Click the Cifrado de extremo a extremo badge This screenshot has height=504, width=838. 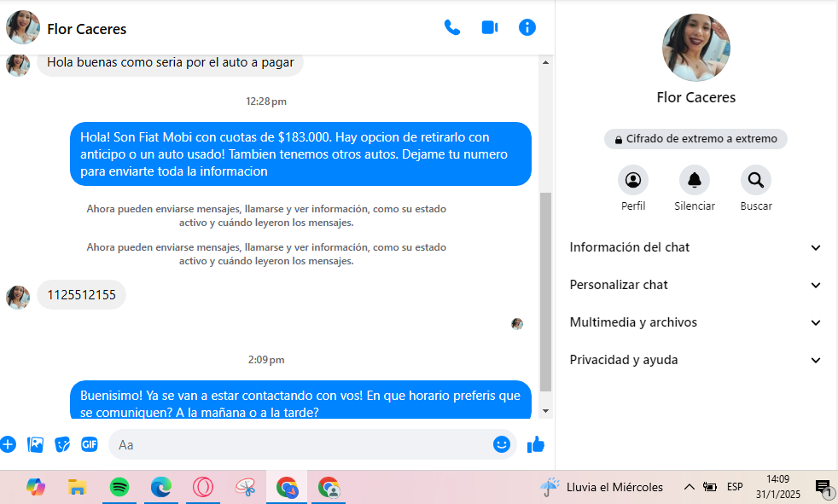point(695,139)
